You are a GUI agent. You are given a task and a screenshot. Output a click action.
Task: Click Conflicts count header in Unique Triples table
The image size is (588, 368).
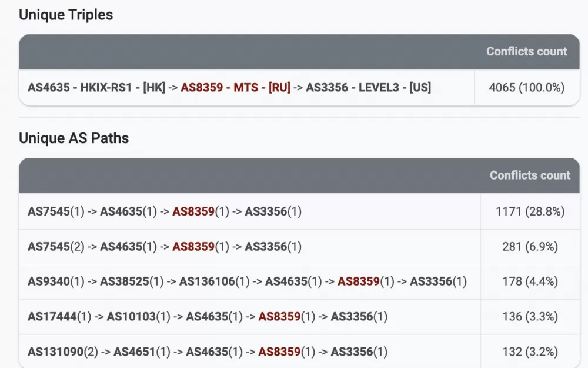(x=526, y=52)
